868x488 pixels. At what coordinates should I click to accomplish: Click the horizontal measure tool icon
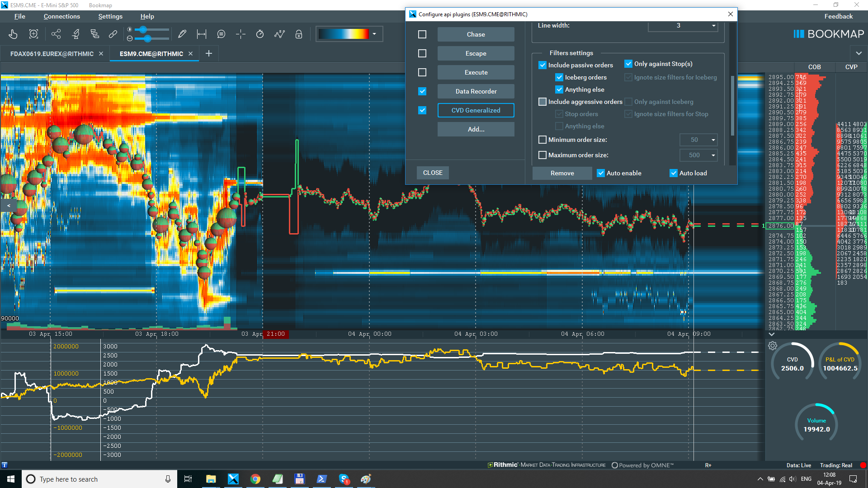coord(202,34)
